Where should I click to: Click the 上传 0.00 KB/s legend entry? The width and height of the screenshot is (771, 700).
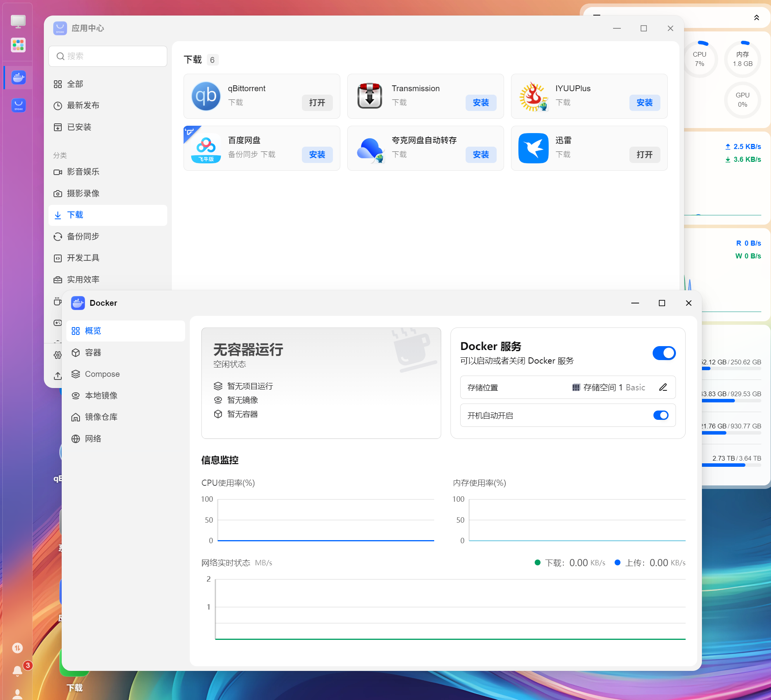tap(650, 563)
